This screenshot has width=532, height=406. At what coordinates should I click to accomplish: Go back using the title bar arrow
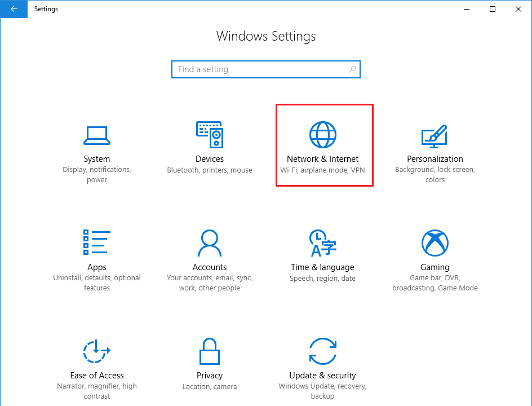pos(14,9)
